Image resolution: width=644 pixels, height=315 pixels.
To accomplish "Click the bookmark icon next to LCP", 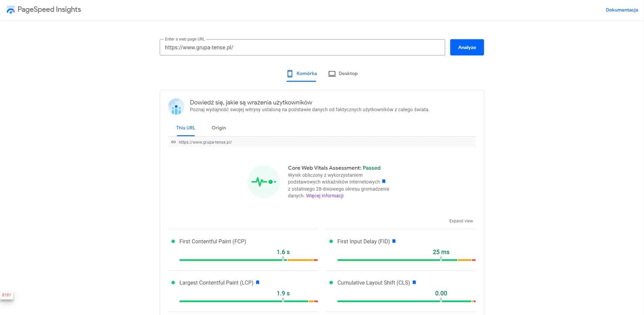I will pyautogui.click(x=257, y=283).
